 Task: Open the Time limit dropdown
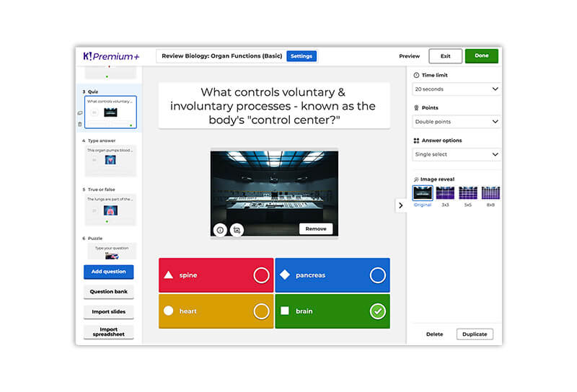point(456,89)
